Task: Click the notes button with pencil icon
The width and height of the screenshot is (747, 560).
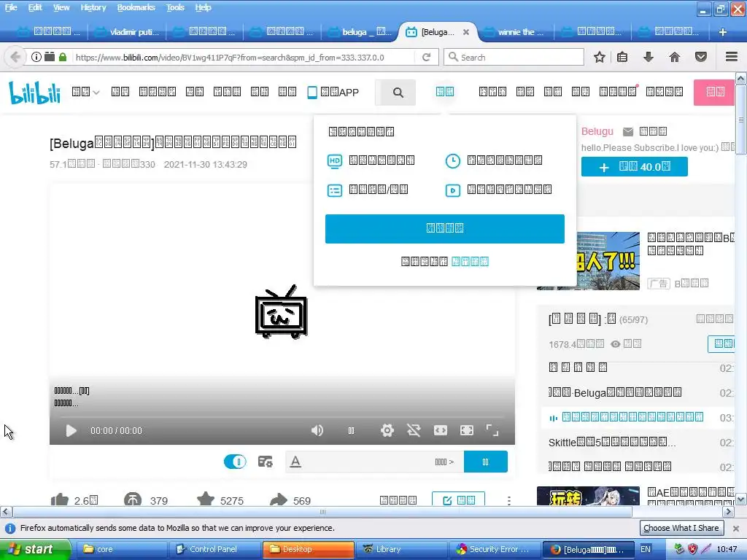Action: coord(458,500)
